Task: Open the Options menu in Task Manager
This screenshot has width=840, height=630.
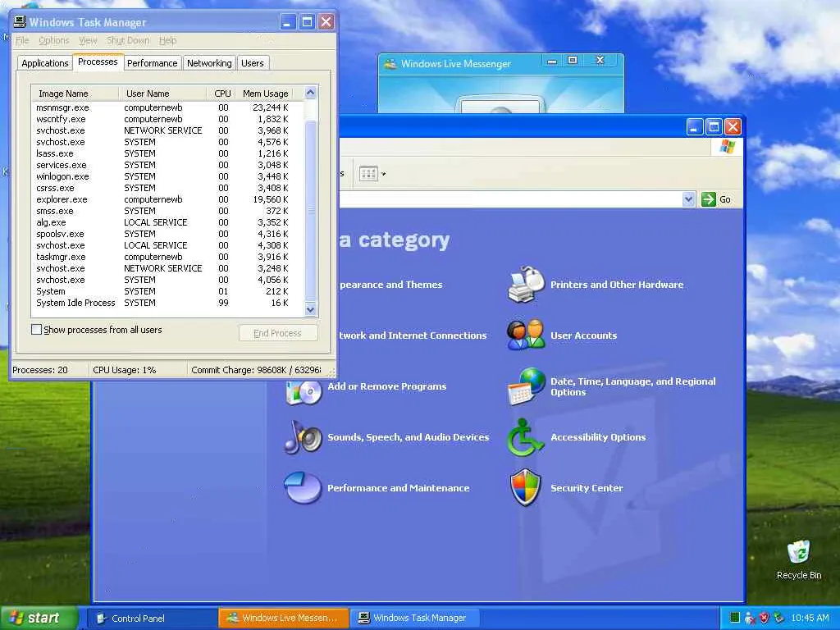Action: click(x=53, y=40)
